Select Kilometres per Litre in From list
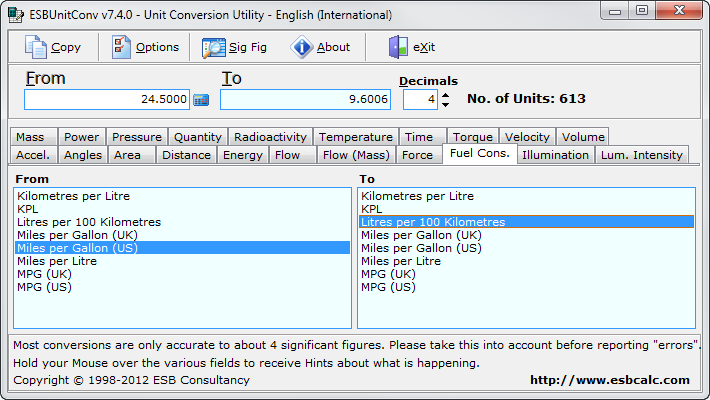710x400 pixels. [182, 196]
